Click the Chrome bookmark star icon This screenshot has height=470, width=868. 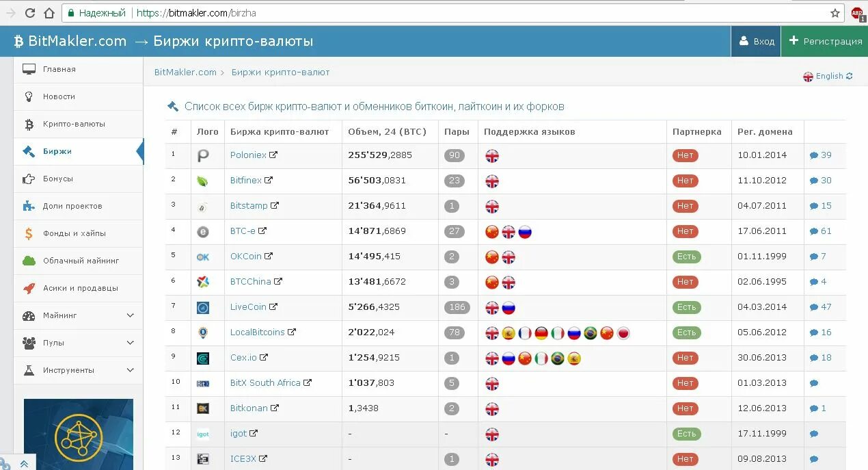[x=835, y=13]
